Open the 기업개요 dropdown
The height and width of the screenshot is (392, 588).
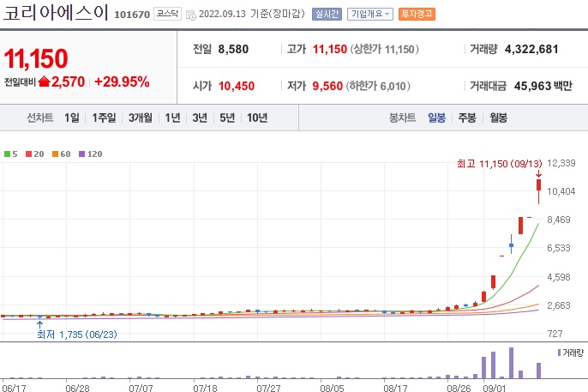(x=369, y=14)
